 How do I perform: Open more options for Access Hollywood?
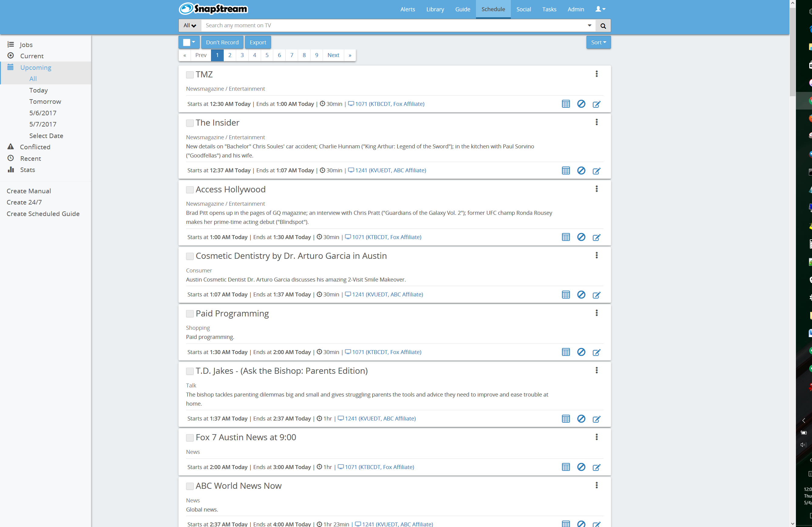(596, 189)
